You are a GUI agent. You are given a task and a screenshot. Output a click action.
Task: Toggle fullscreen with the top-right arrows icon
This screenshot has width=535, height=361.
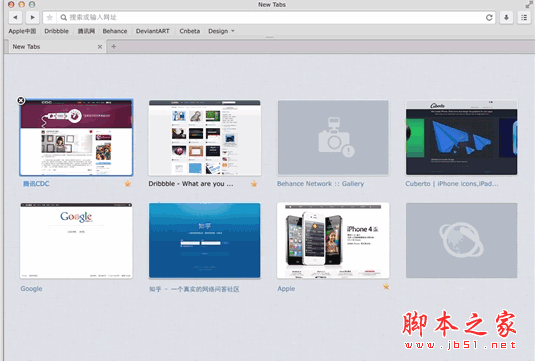(x=529, y=4)
